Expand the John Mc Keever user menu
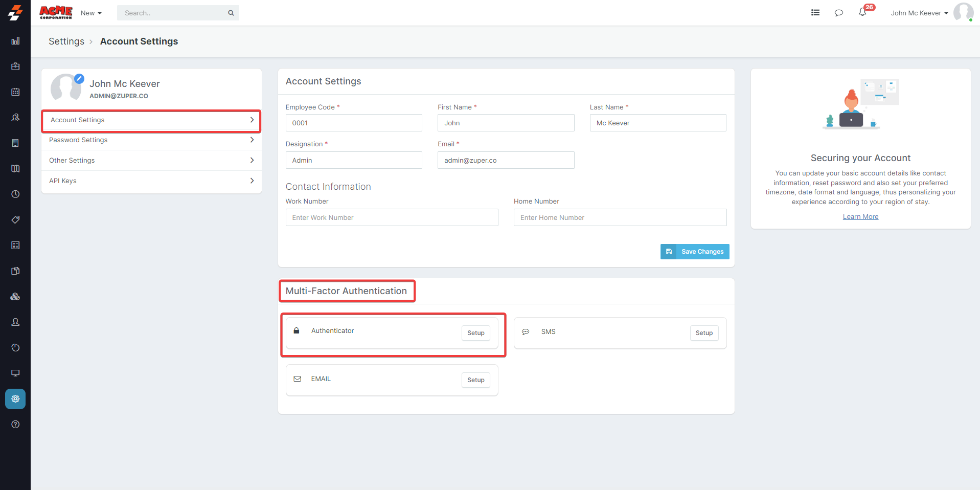980x490 pixels. coord(919,13)
